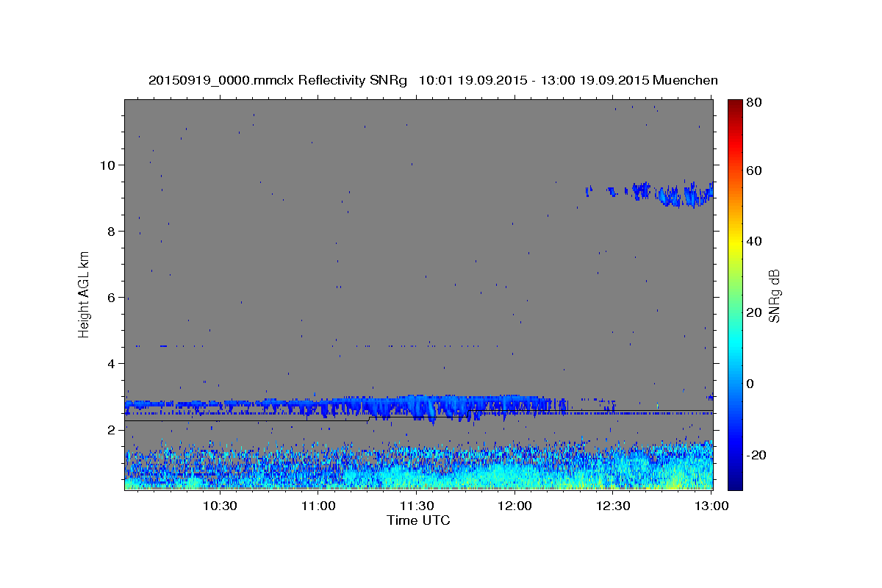Click the height tick label 6

click(112, 297)
